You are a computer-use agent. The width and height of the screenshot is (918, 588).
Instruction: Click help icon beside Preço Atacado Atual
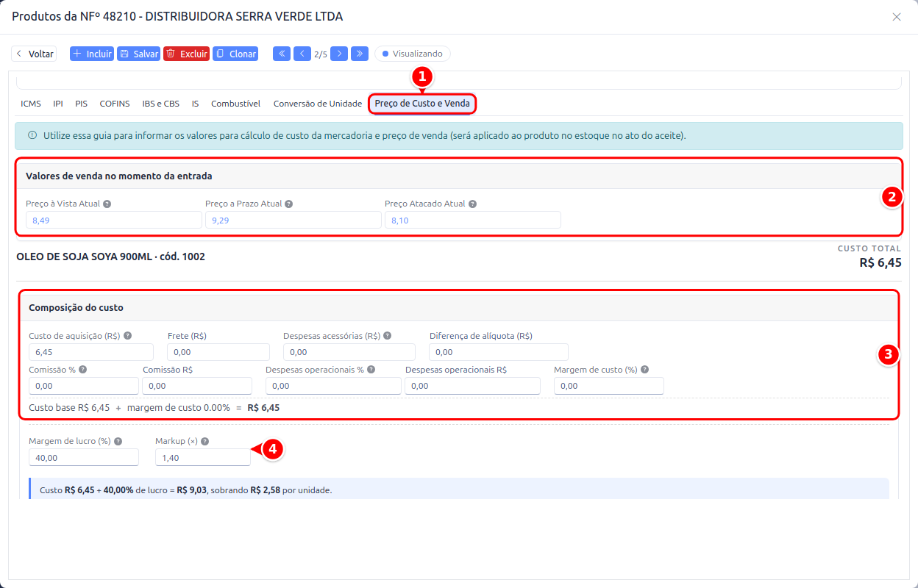(472, 204)
